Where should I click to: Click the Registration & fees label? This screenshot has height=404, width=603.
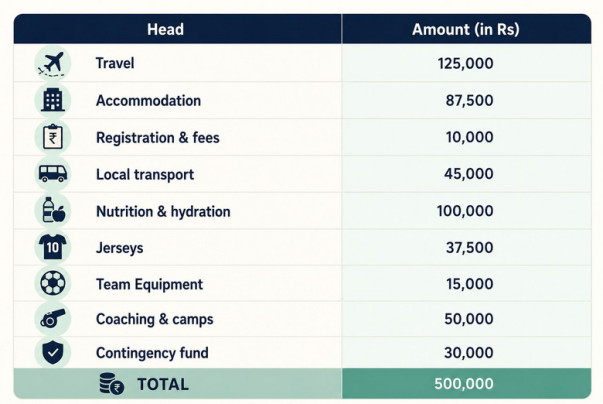(158, 138)
